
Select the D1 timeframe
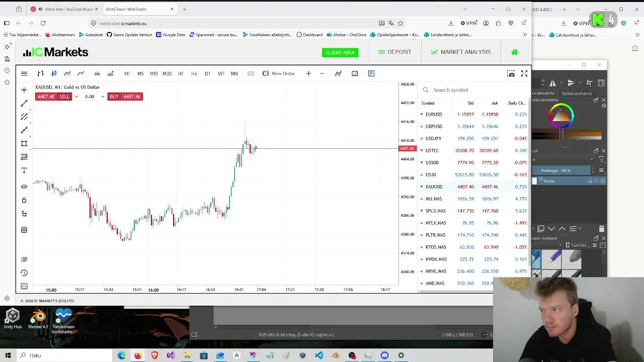tap(207, 73)
